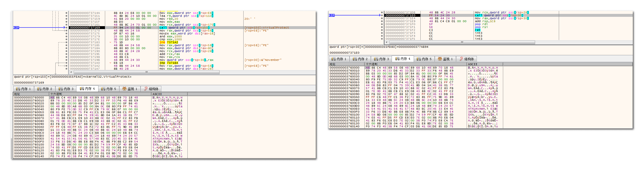This screenshot has height=170, width=644.
Task: Toggle breakpoint dot at address 00000000007371E4
Action: click(x=382, y=18)
